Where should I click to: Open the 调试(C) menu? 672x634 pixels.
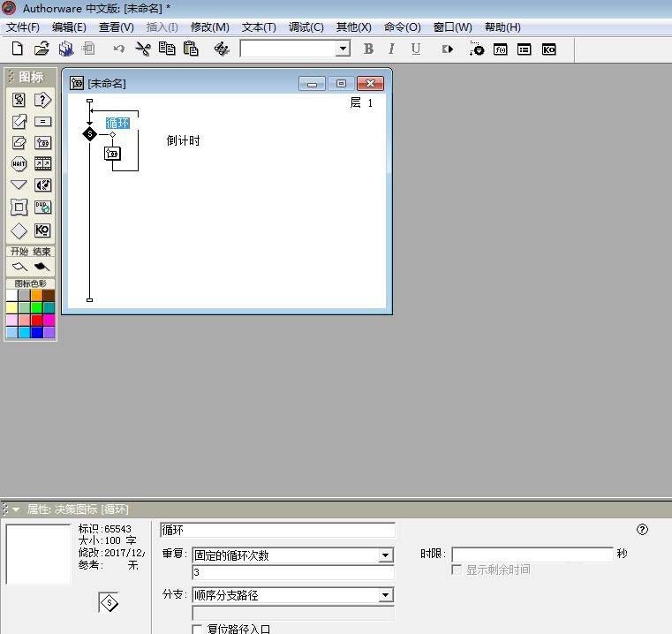pyautogui.click(x=306, y=27)
